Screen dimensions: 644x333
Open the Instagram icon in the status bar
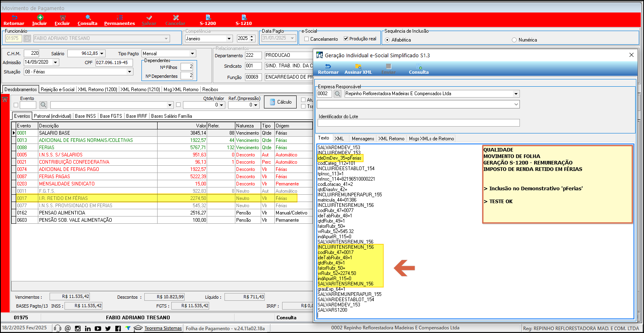pos(78,329)
